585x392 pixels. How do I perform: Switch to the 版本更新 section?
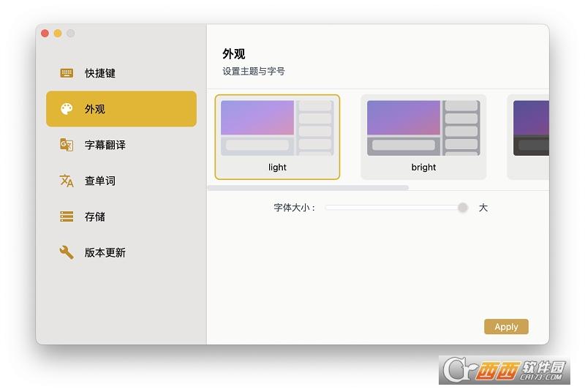[121, 252]
